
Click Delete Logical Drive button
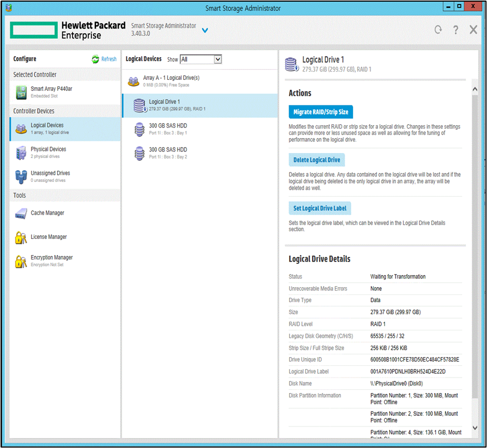coord(317,160)
